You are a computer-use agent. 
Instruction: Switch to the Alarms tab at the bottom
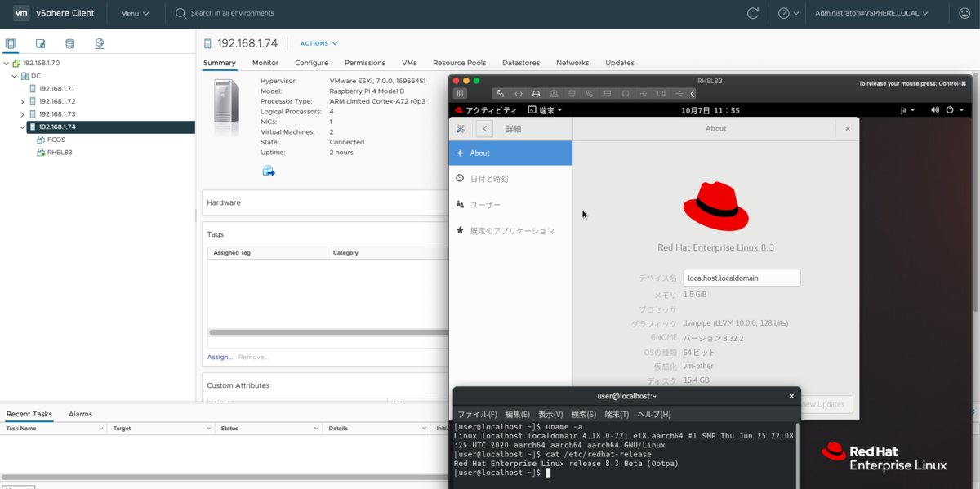tap(81, 414)
